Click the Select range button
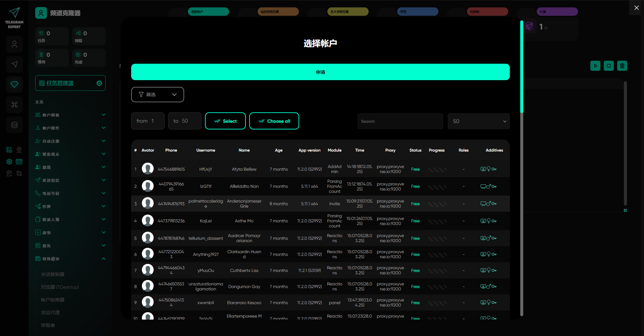Screen dimensions: 644x336 pyautogui.click(x=225, y=121)
